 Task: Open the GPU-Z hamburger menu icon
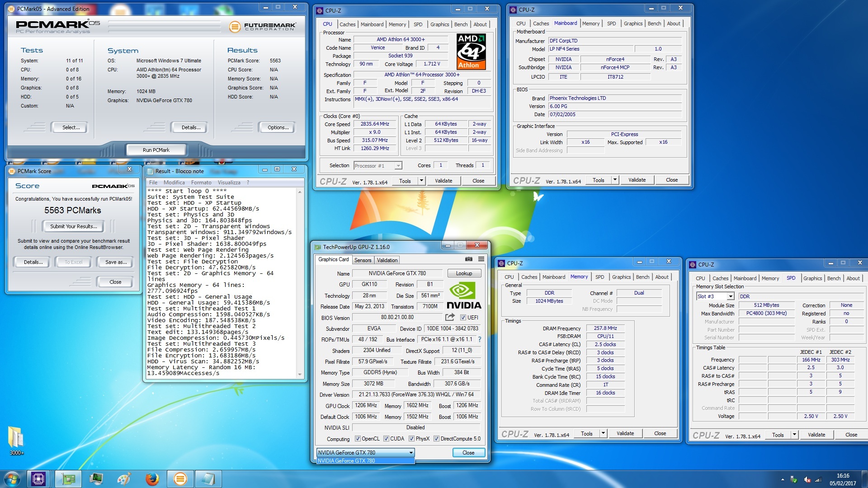[x=481, y=259]
